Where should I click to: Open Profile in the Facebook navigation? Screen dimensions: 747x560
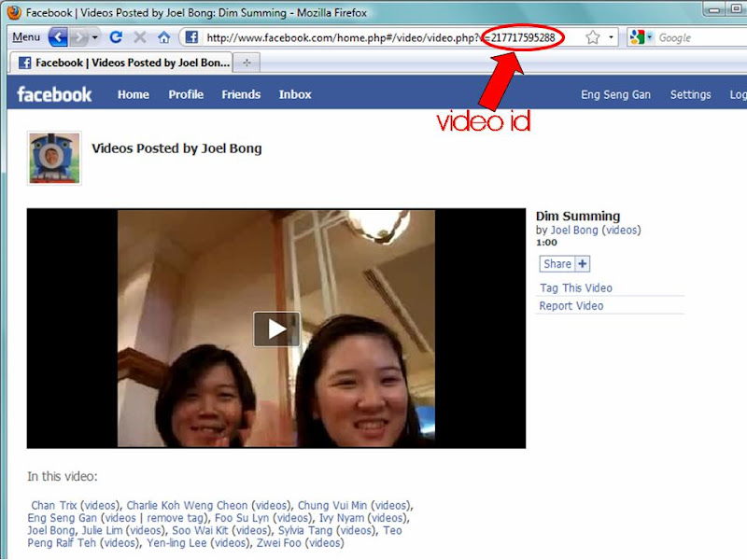pos(186,94)
